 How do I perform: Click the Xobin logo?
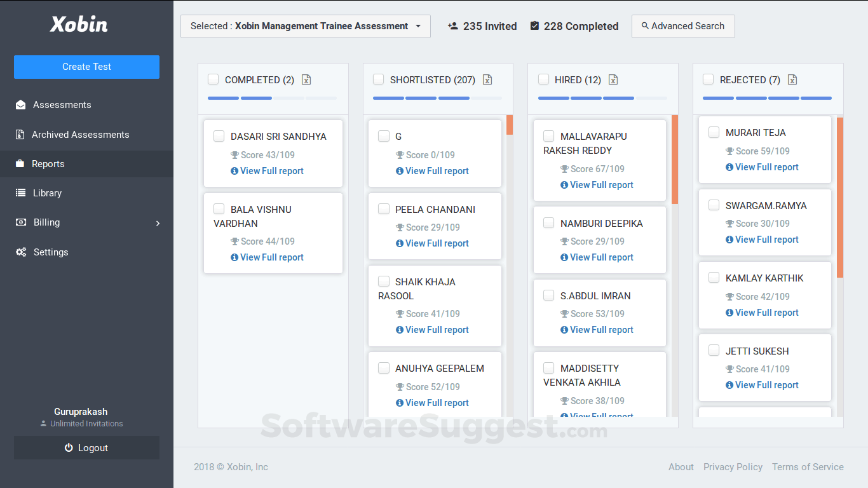click(79, 25)
